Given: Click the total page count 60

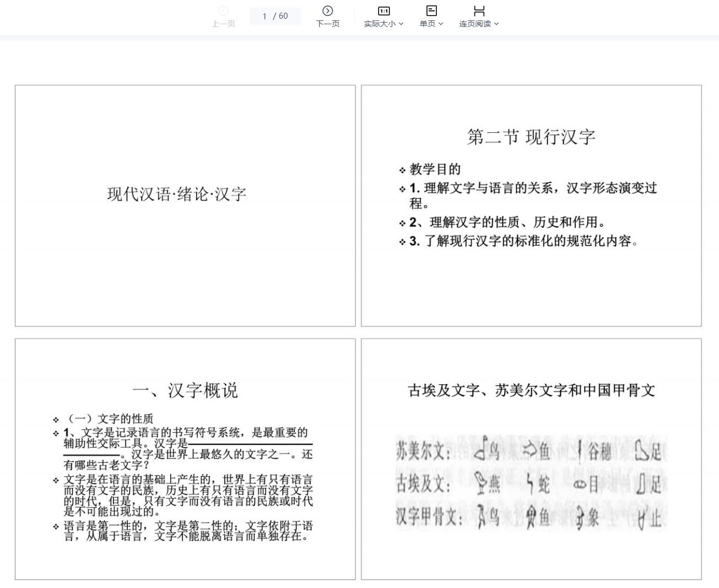Looking at the screenshot, I should (283, 16).
